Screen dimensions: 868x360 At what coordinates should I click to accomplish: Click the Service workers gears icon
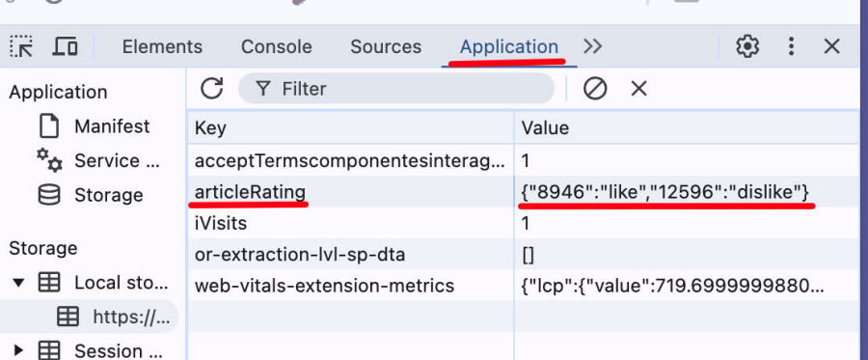pyautogui.click(x=49, y=160)
